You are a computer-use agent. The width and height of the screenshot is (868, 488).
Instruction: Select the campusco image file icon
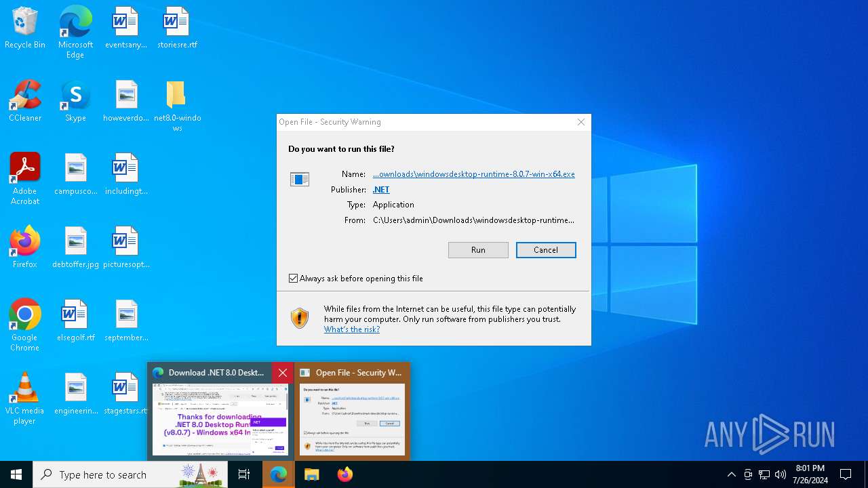click(x=75, y=175)
